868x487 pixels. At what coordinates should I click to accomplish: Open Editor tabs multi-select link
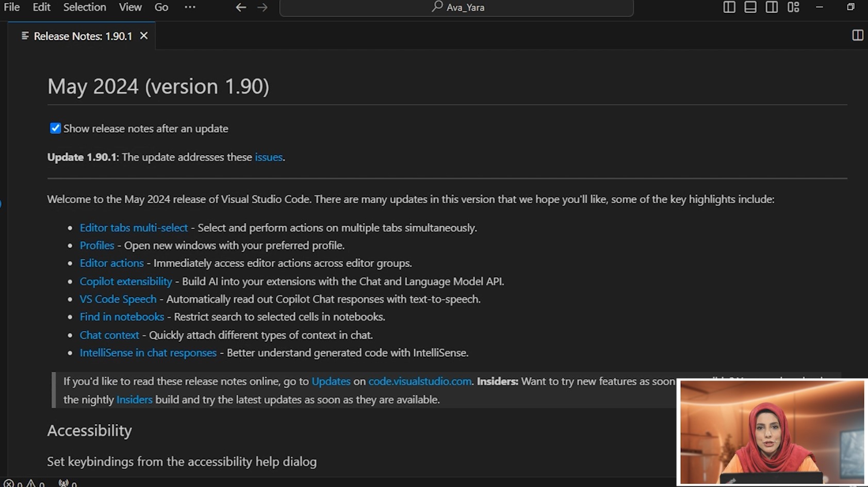coord(134,228)
